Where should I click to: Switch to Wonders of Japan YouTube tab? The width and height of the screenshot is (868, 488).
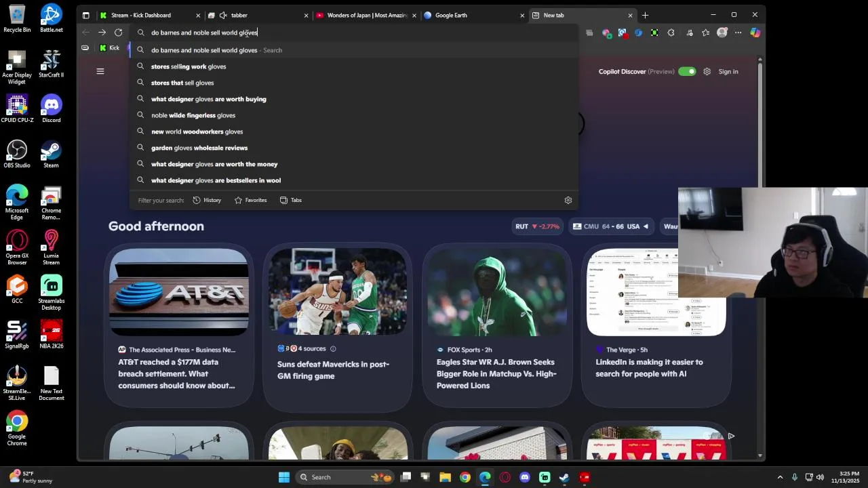(366, 15)
